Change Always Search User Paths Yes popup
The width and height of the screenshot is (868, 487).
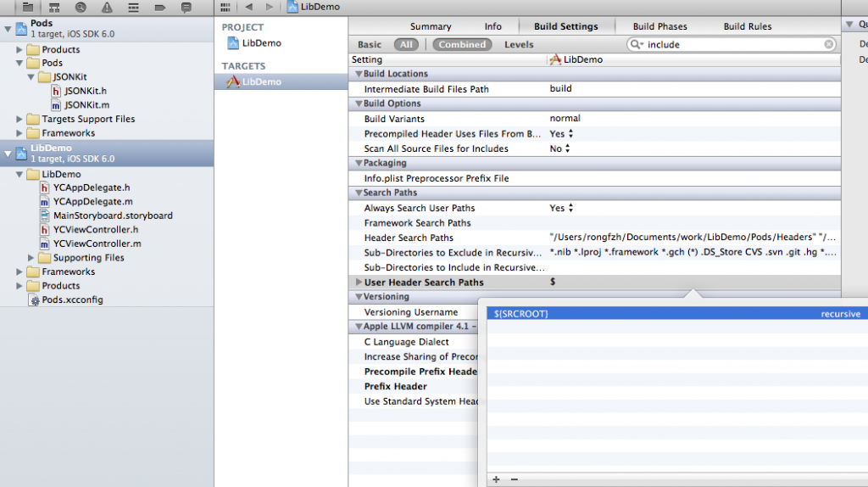click(x=561, y=208)
